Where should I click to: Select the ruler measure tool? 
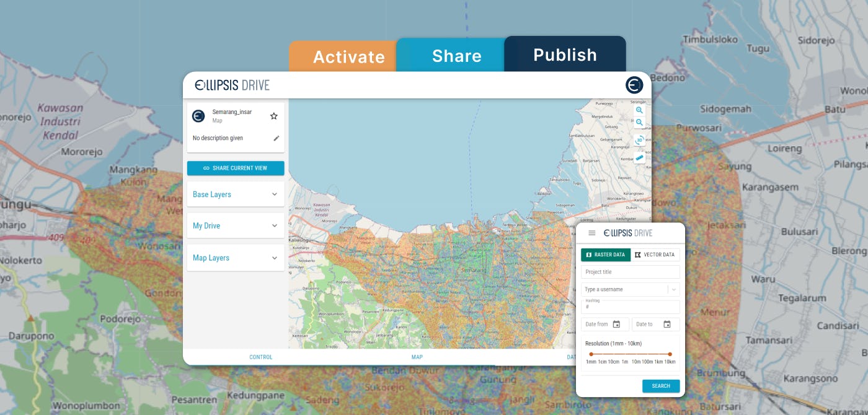pos(639,158)
